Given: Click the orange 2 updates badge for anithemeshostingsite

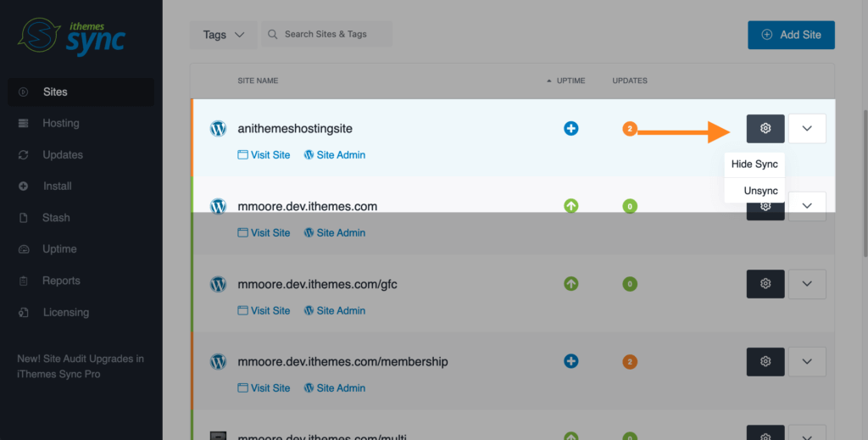Looking at the screenshot, I should (630, 129).
